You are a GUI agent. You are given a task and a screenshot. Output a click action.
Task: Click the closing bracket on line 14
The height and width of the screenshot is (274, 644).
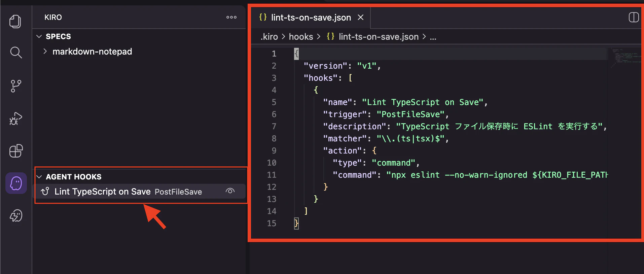pyautogui.click(x=306, y=211)
